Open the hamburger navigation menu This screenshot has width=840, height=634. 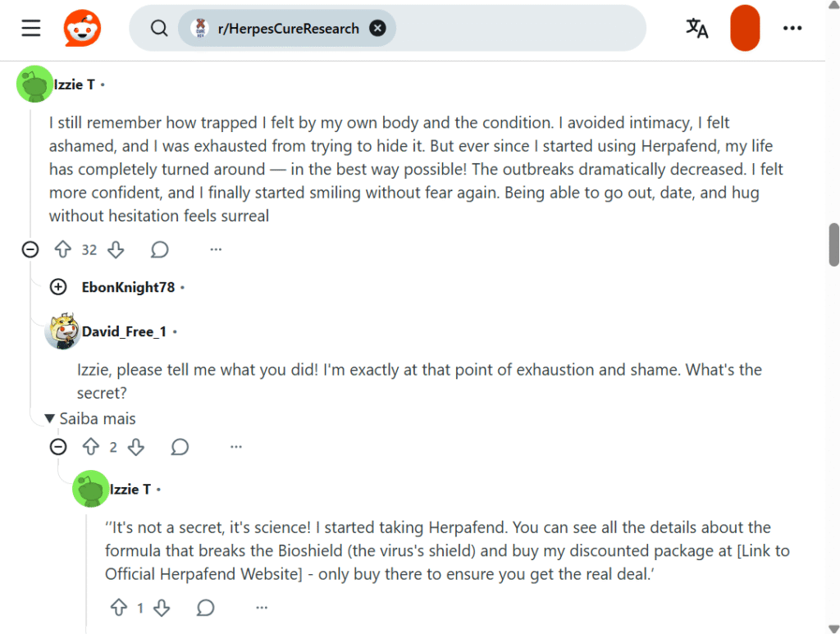click(31, 29)
